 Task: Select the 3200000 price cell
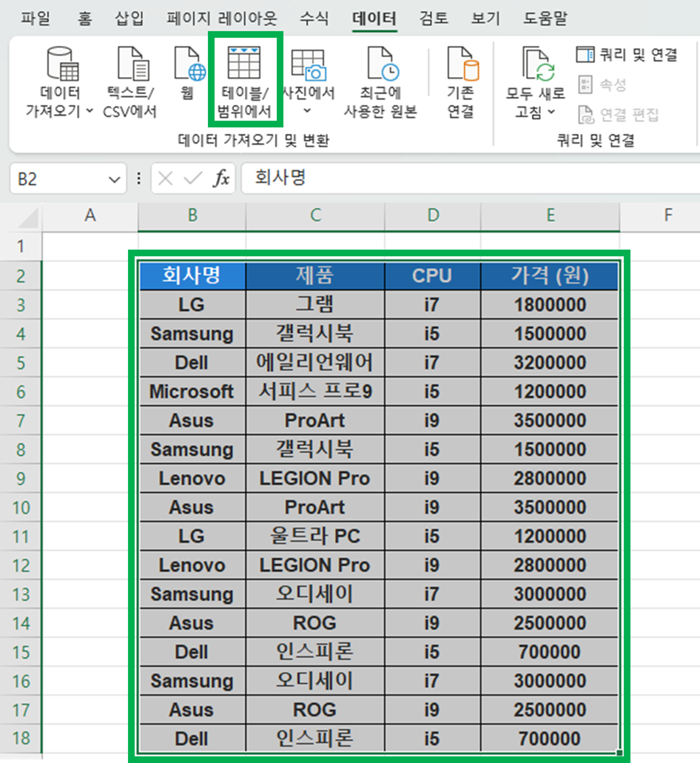point(550,363)
